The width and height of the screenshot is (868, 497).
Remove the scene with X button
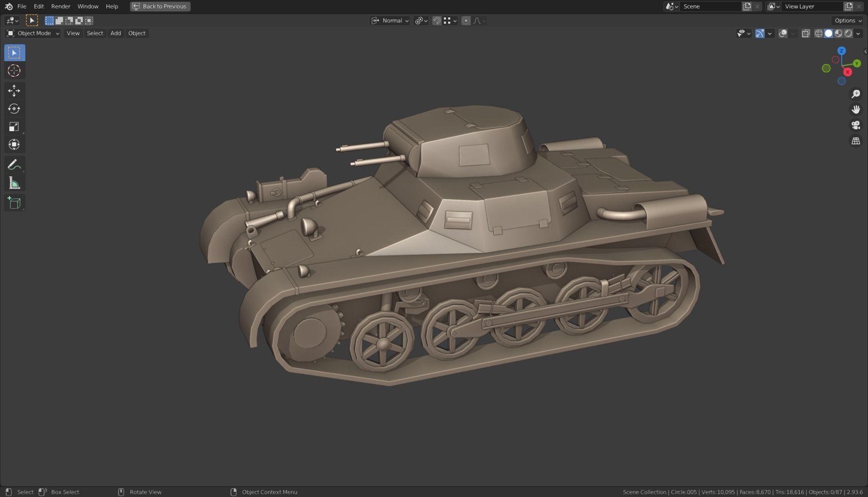point(757,6)
